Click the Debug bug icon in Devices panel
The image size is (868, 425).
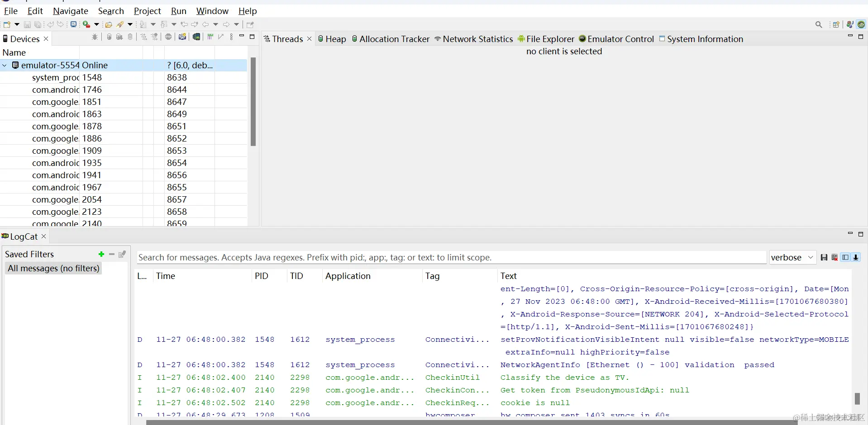point(95,37)
